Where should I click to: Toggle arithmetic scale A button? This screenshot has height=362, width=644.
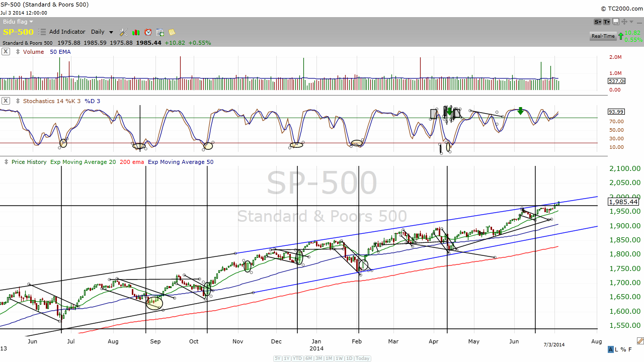611,349
